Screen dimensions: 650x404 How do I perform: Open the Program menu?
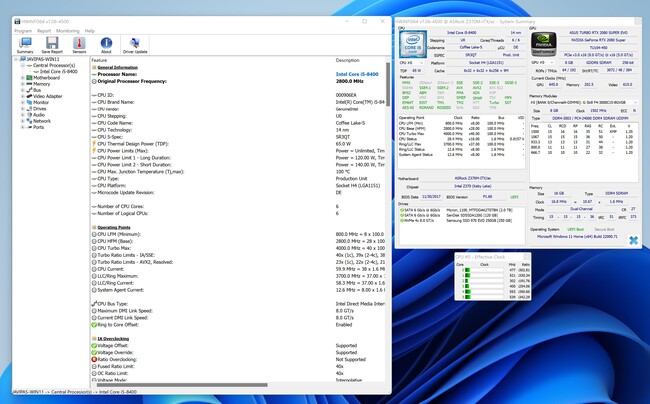pos(23,31)
